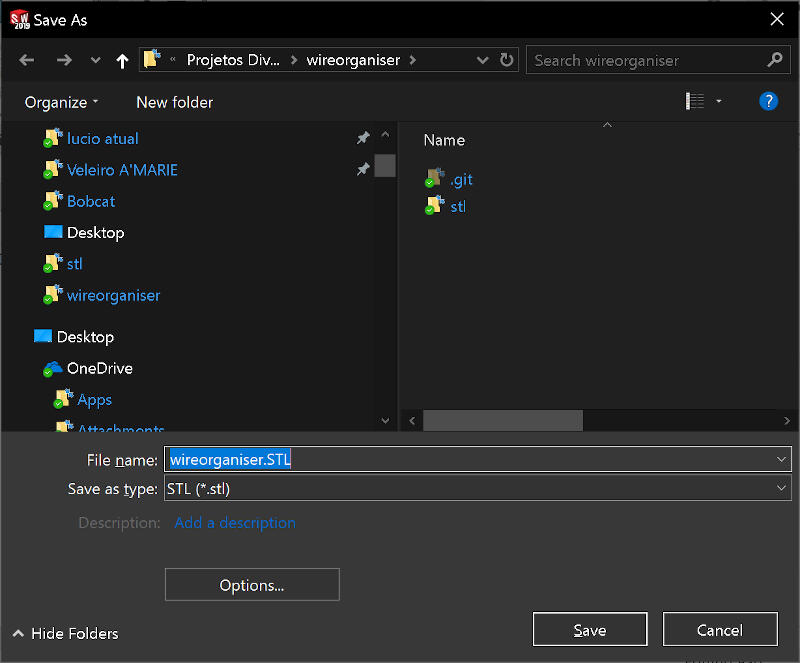Click the SolidWorks 2019 title bar icon
This screenshot has width=800, height=663.
(x=20, y=19)
